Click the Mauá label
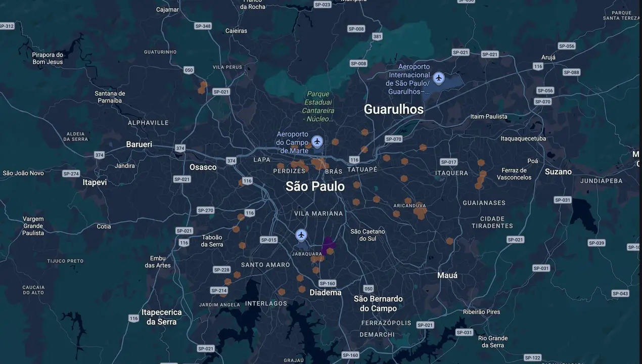The image size is (642, 364). pyautogui.click(x=447, y=276)
